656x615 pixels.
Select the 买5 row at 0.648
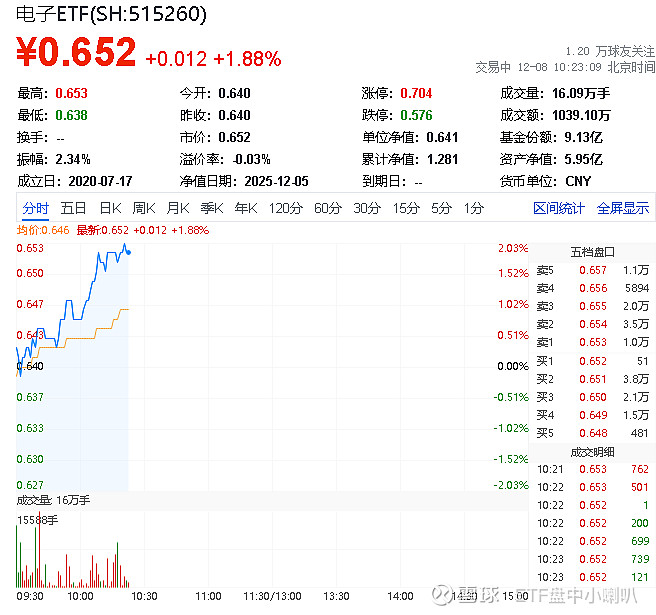[x=592, y=433]
